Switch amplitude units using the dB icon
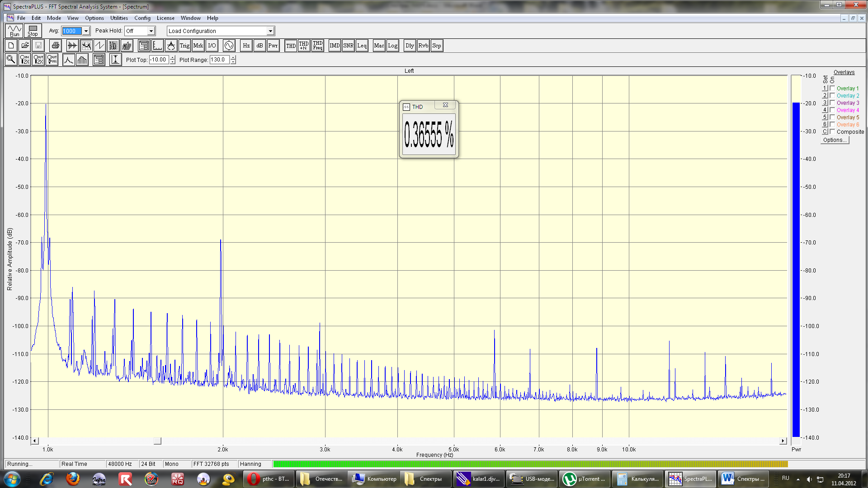This screenshot has height=488, width=868. (x=259, y=45)
